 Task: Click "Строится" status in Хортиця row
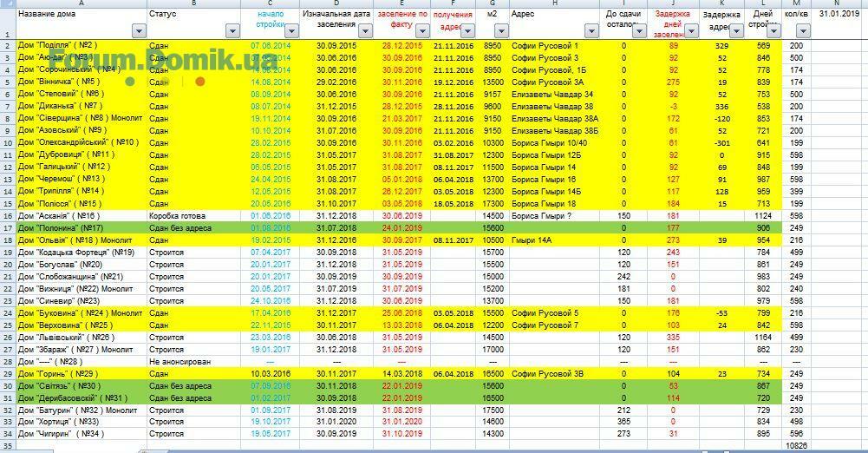point(193,422)
